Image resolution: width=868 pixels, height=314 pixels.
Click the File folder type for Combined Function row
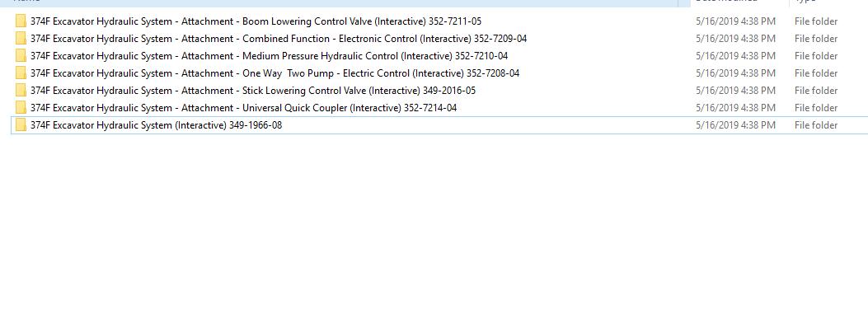tap(816, 39)
